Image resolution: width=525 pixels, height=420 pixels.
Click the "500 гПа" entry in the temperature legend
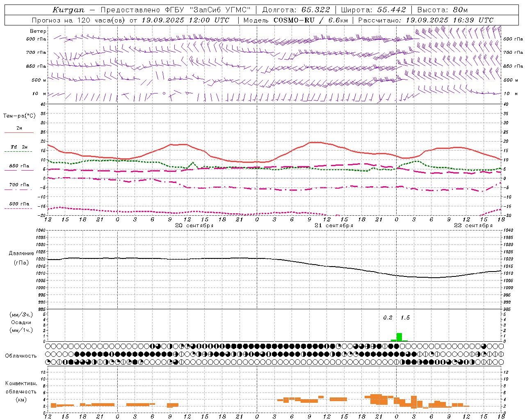point(19,204)
